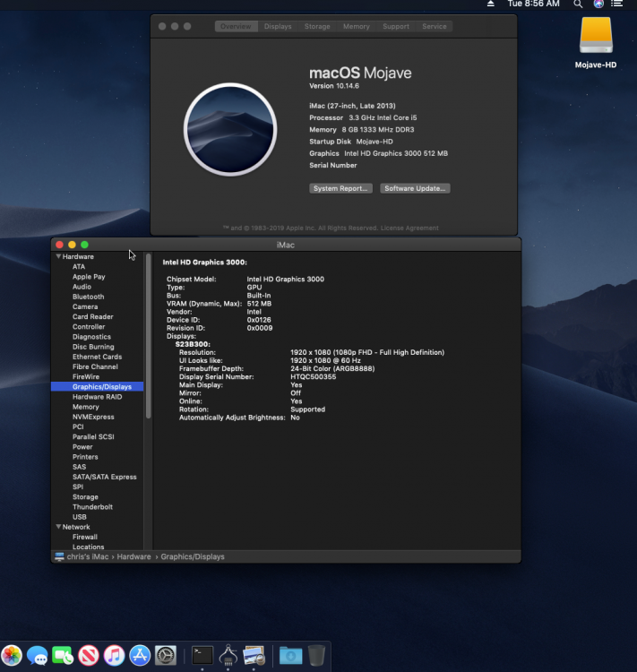
Task: Select the Overview tab
Action: [x=236, y=27]
